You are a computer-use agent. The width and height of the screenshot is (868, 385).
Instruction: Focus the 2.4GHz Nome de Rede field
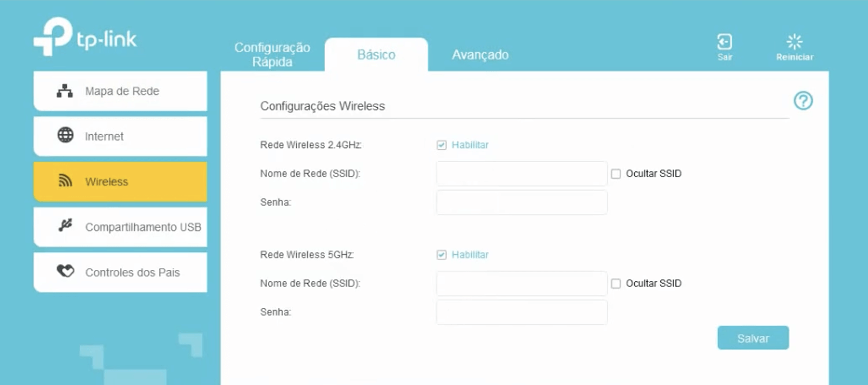point(521,174)
